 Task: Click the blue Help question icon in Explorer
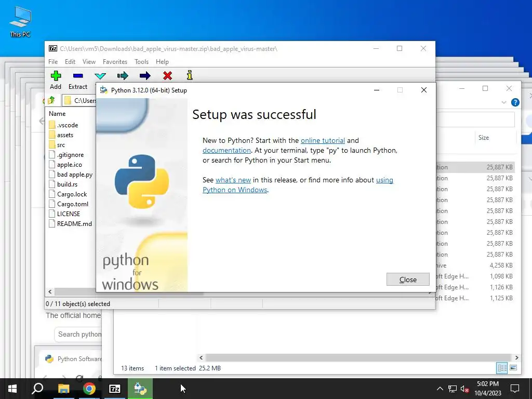coord(515,102)
